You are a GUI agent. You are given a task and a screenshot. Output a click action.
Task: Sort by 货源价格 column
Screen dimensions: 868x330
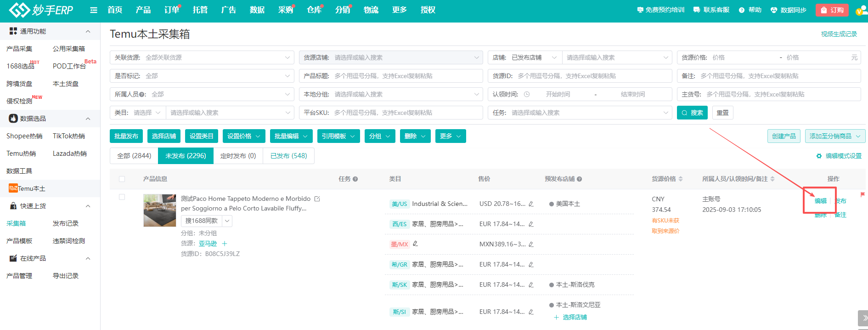pos(681,179)
